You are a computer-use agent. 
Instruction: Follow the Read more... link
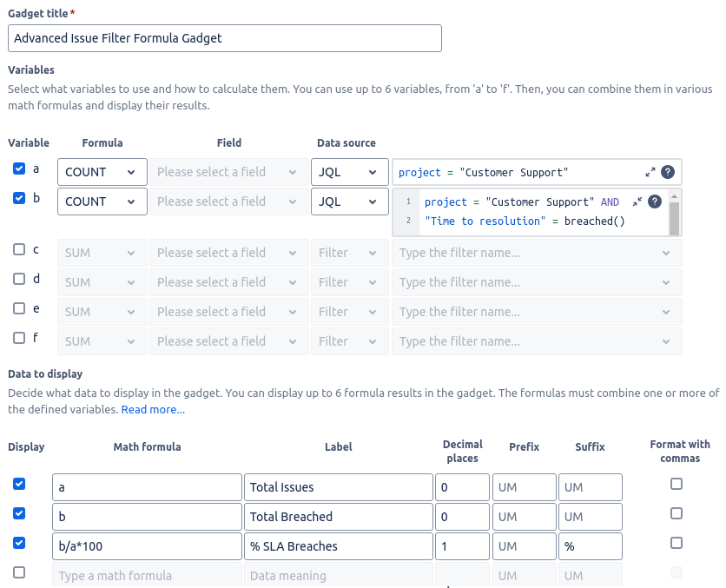153,410
